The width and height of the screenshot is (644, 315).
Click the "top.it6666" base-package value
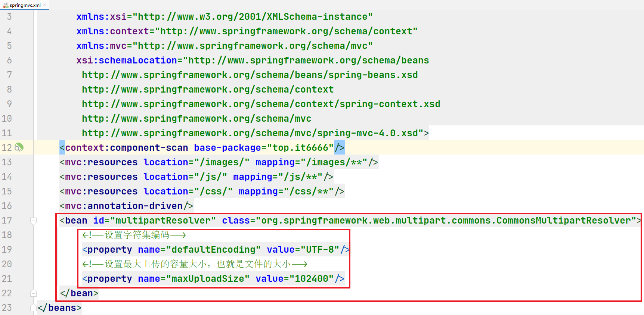point(300,148)
